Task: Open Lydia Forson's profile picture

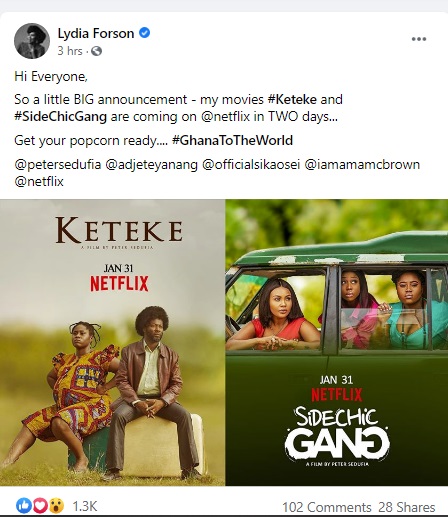Action: click(32, 41)
